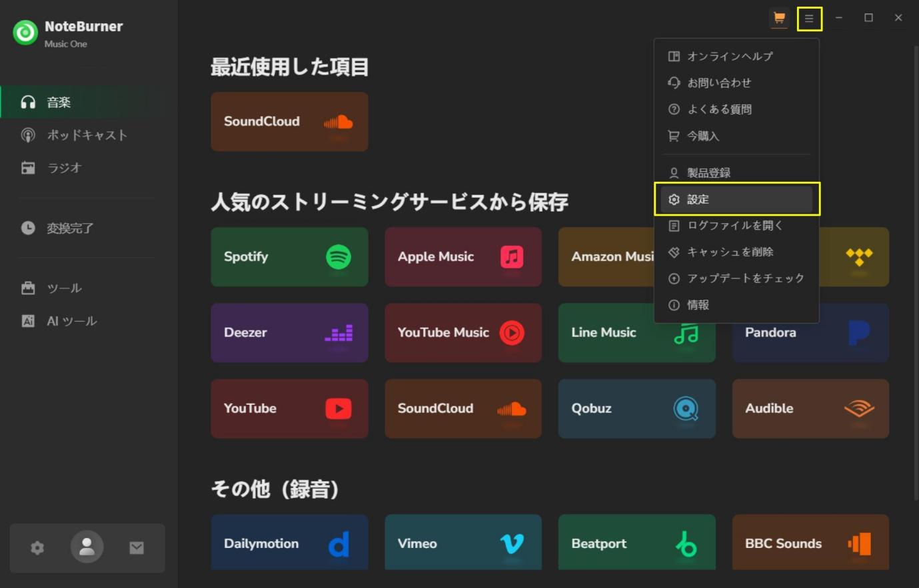Select the Apple Music card
This screenshot has height=588, width=919.
point(463,257)
